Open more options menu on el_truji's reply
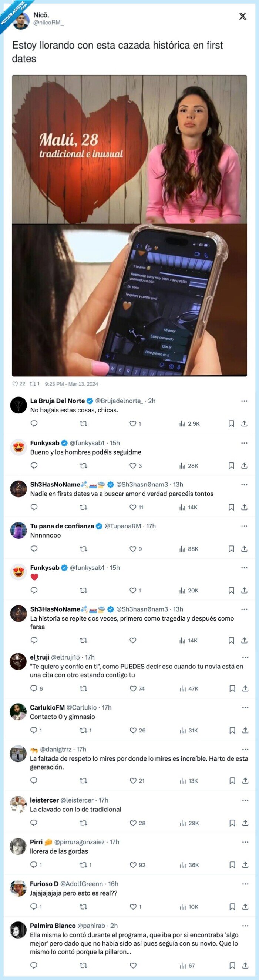 (245, 657)
